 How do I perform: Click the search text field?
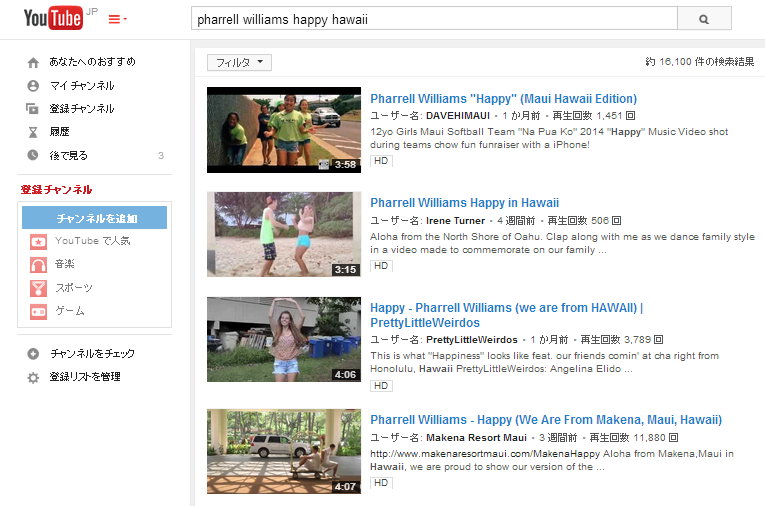pos(433,19)
